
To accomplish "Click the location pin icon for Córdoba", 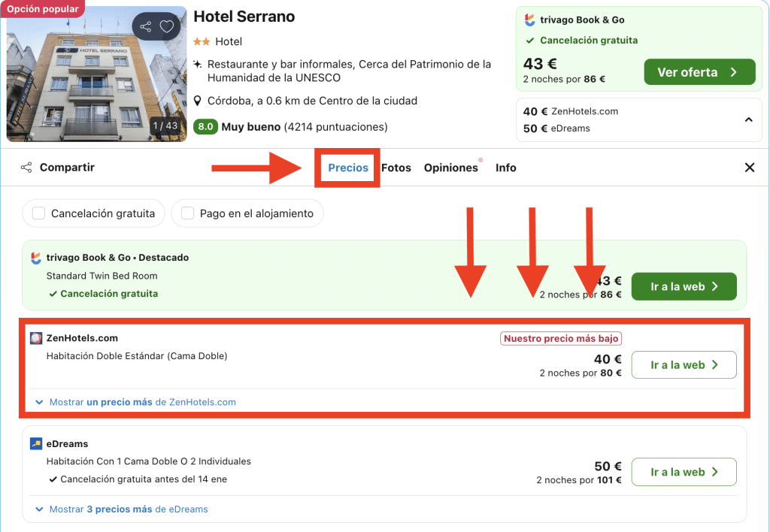I will tap(198, 101).
